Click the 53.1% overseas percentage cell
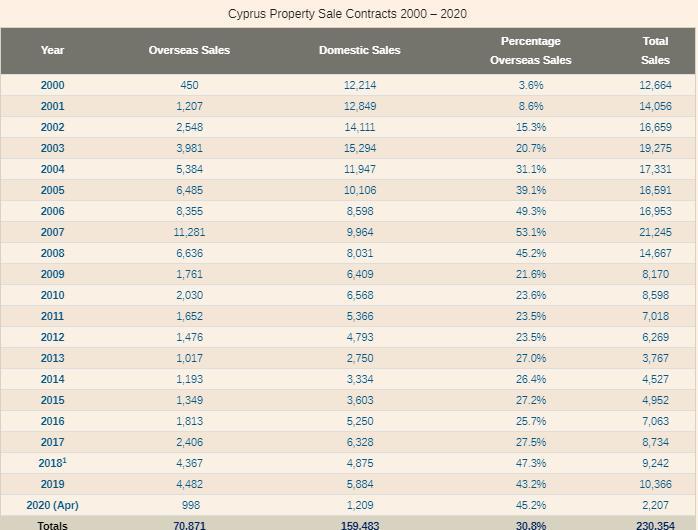This screenshot has height=530, width=698. (531, 232)
